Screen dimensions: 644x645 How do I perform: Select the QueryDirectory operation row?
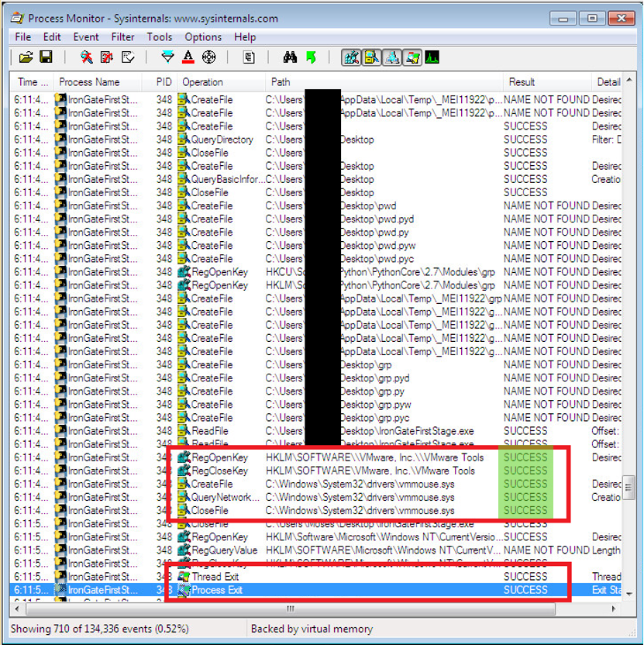pyautogui.click(x=316, y=140)
